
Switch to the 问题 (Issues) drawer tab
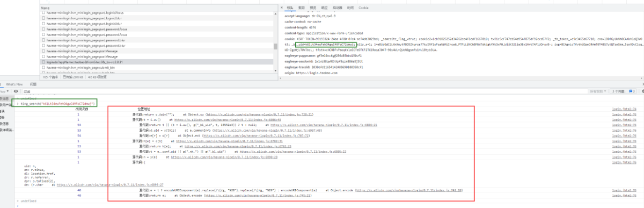pyautogui.click(x=33, y=84)
